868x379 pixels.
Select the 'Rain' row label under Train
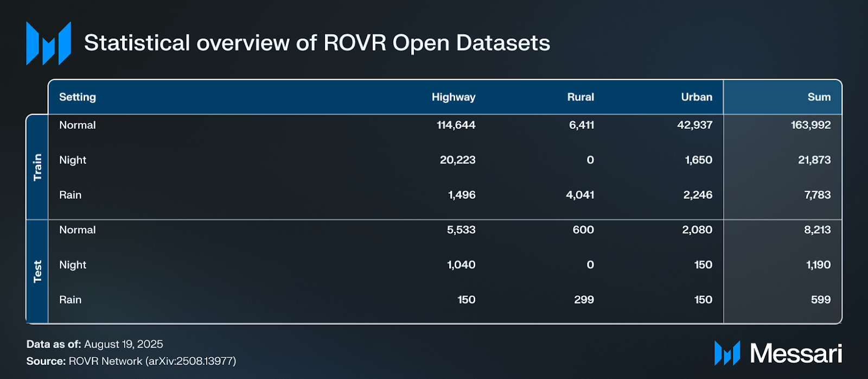(x=70, y=195)
